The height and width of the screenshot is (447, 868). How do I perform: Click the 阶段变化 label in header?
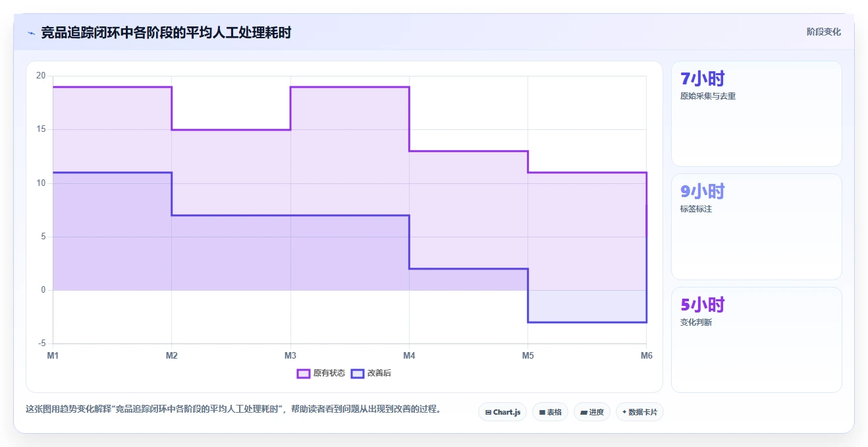824,32
